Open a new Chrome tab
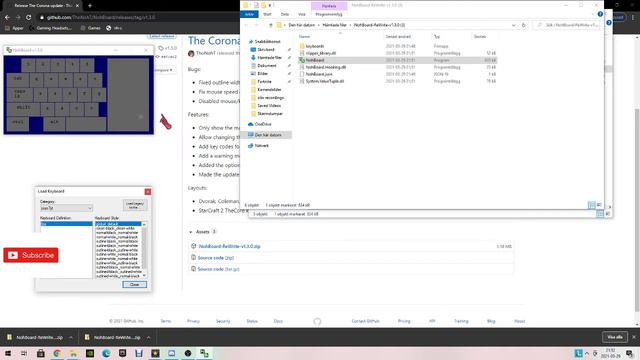The width and height of the screenshot is (640, 360). pos(90,6)
